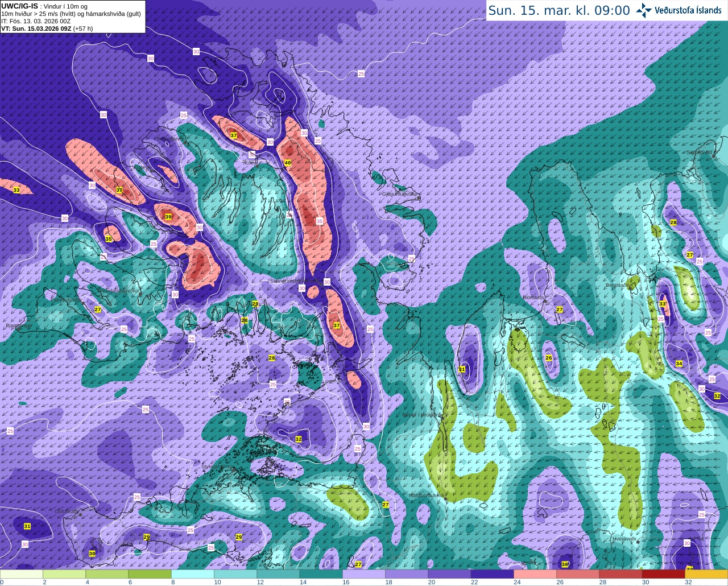Viewport: 728px width, 586px height.
Task: Click the Blönduós station label
Action: tap(533, 298)
